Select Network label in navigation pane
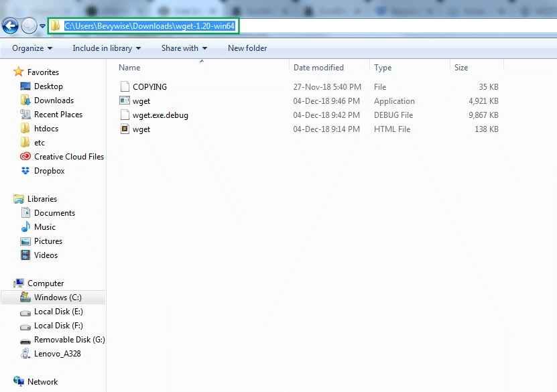 [x=42, y=382]
